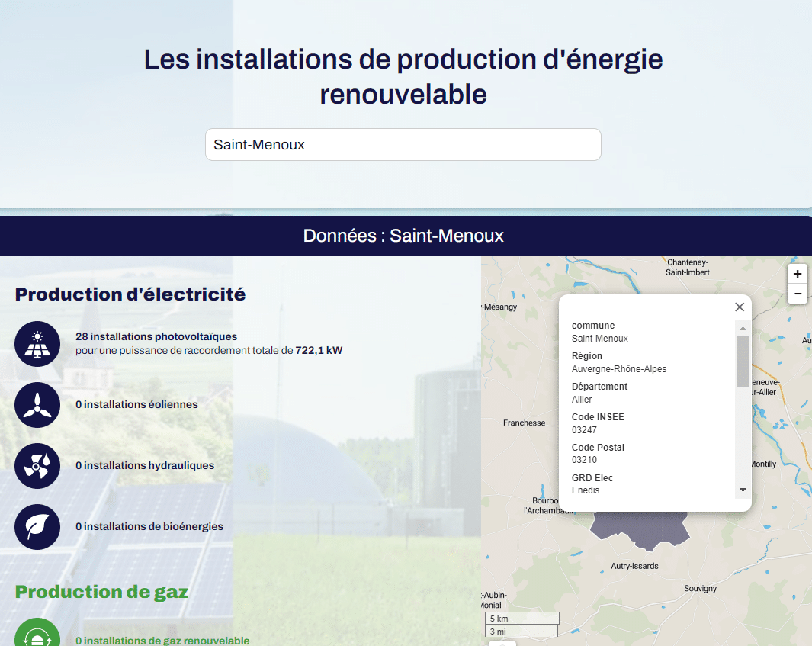Click the Saint-Menoux search input field
This screenshot has width=812, height=646.
(x=403, y=145)
